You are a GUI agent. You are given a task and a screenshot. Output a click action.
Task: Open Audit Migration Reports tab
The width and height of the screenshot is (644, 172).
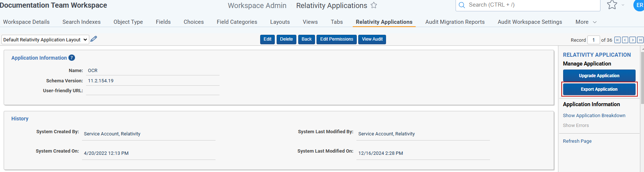[x=455, y=22]
